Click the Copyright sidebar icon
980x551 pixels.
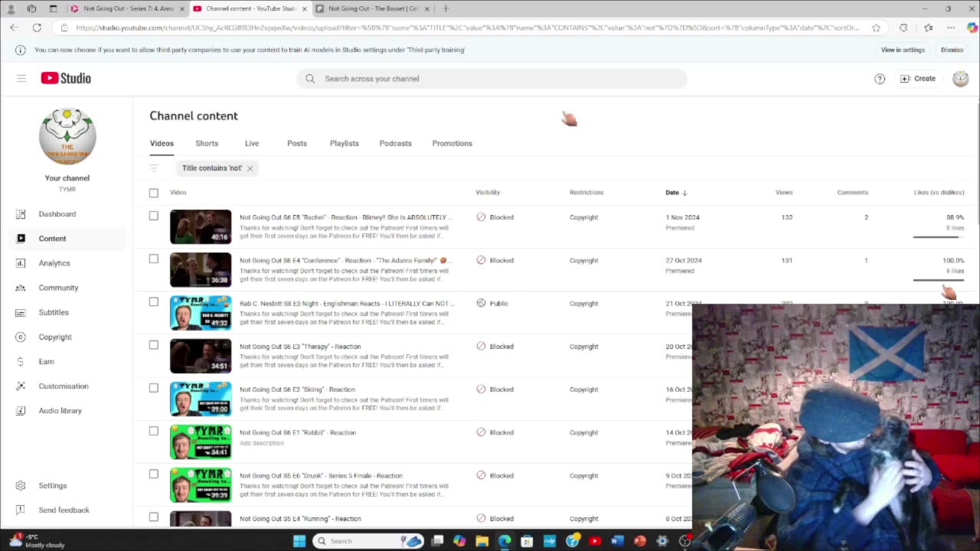[21, 337]
